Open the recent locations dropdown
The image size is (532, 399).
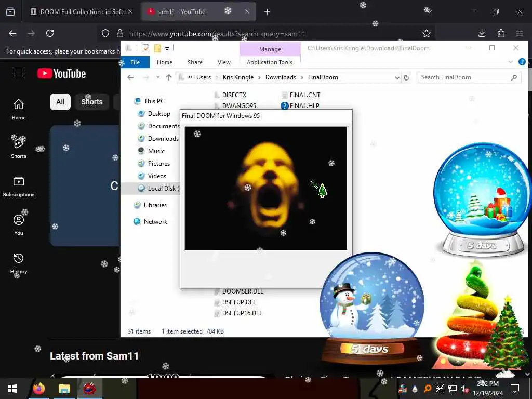pos(158,77)
